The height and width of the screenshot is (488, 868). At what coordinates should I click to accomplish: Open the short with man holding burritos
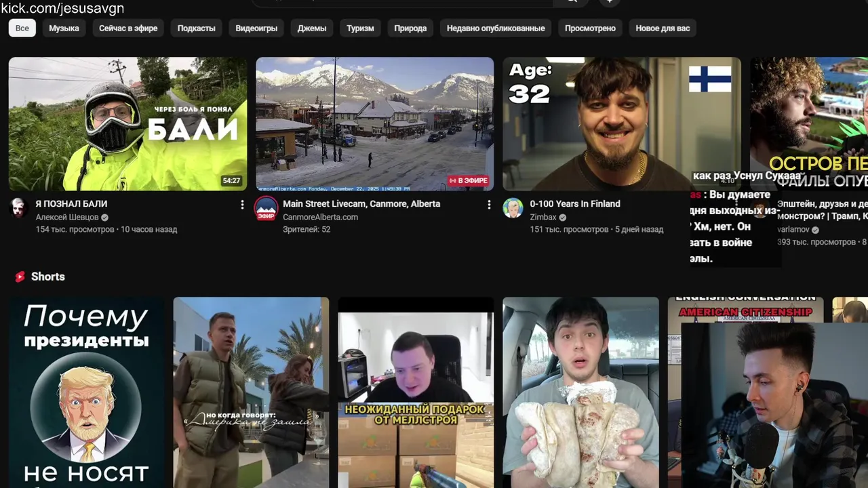point(580,392)
